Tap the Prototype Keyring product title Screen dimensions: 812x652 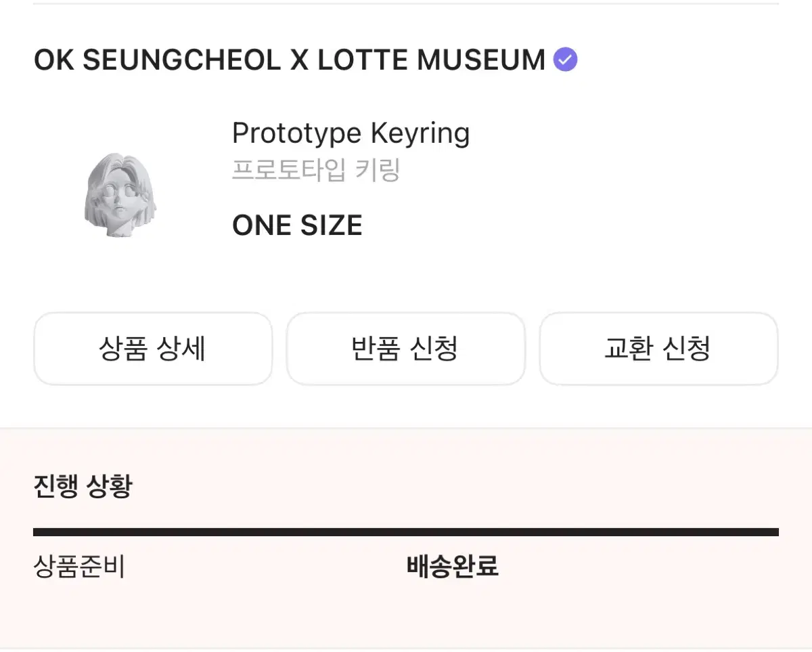(351, 133)
